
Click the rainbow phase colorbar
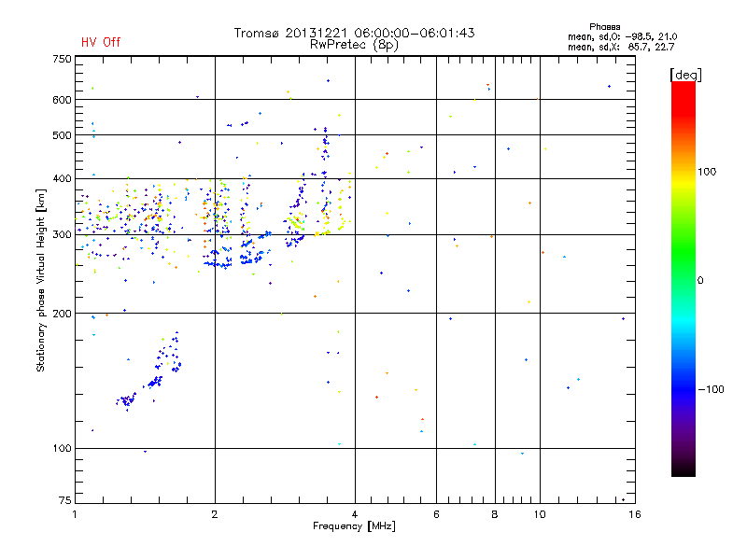click(684, 279)
